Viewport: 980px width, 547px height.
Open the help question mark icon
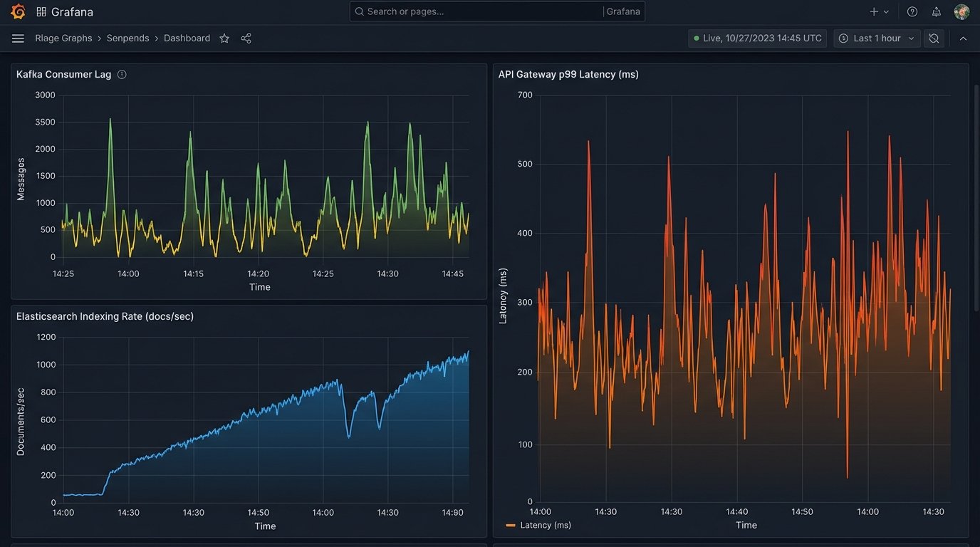pyautogui.click(x=912, y=11)
